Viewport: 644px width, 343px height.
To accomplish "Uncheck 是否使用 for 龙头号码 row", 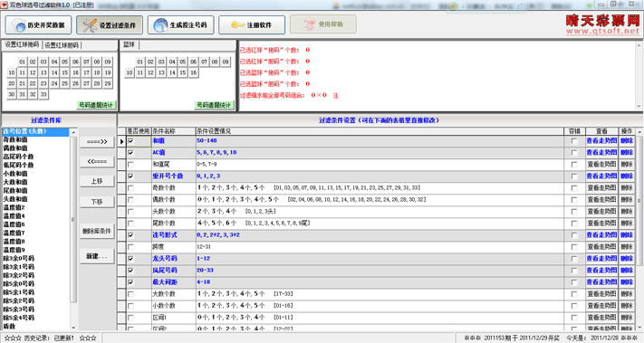I will (130, 259).
